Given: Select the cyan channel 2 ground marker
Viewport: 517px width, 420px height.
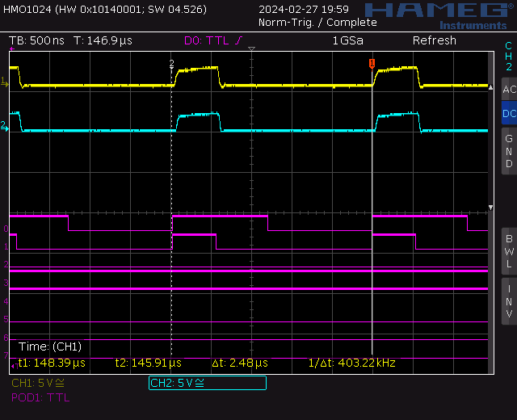Looking at the screenshot, I should [x=5, y=125].
